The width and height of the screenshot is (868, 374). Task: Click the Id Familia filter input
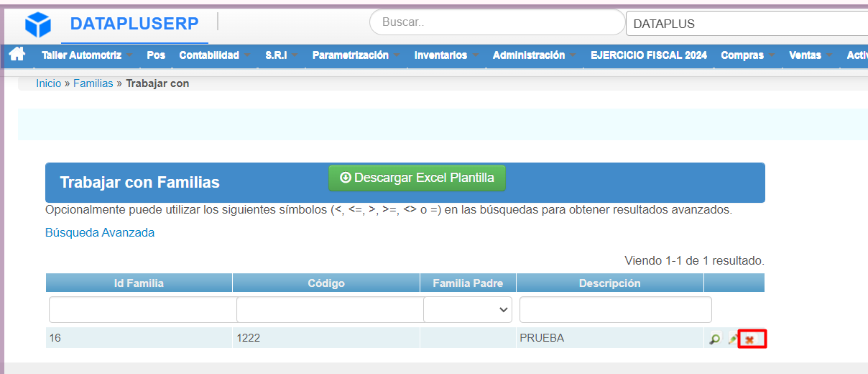point(143,310)
